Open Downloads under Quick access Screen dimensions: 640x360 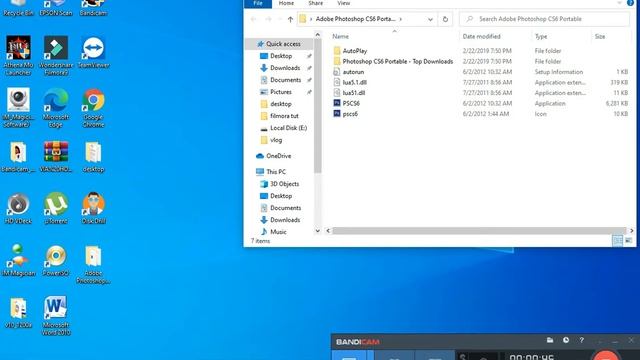(x=285, y=68)
